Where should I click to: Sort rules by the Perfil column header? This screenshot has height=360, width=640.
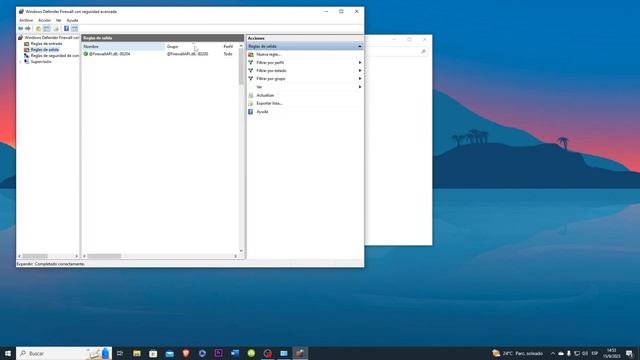tap(230, 47)
